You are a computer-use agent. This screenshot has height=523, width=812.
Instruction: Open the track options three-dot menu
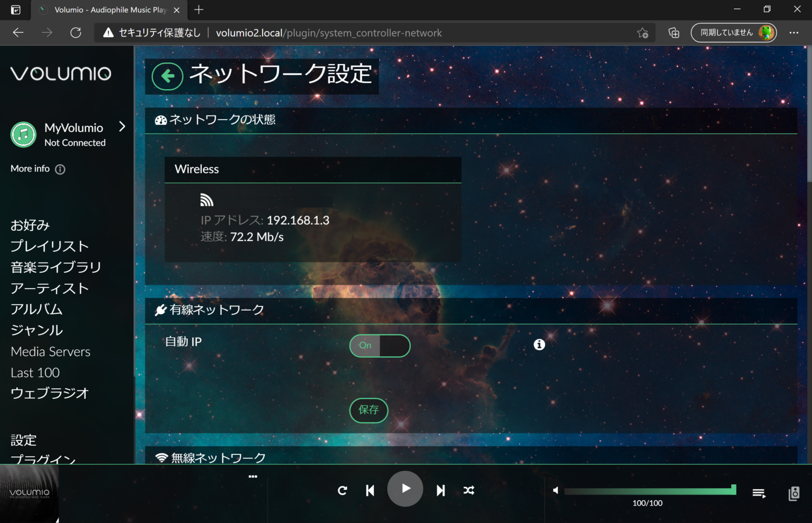click(253, 476)
